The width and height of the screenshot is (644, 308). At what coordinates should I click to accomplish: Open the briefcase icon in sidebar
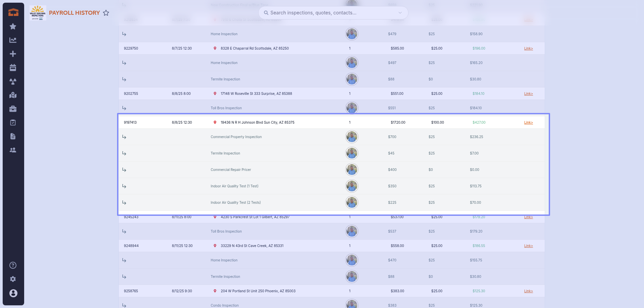13,109
